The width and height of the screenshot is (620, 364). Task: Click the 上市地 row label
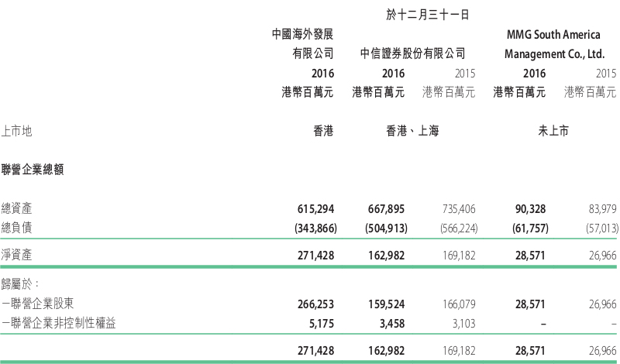pos(16,131)
